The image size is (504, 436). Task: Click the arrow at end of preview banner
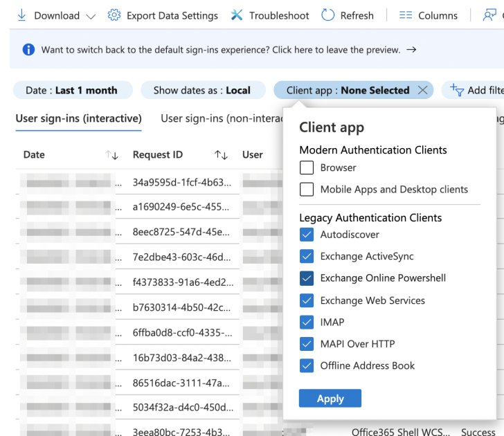pos(411,49)
